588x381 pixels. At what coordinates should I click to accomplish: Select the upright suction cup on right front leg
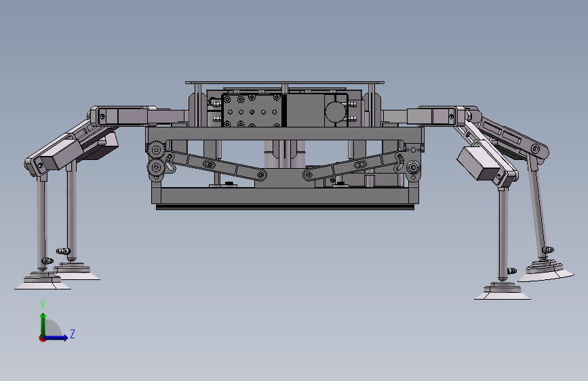(x=503, y=292)
